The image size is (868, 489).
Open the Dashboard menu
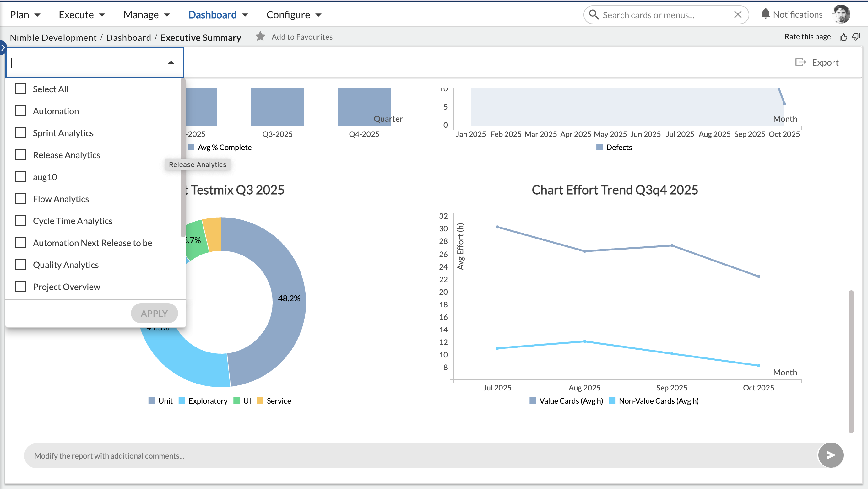coord(218,15)
